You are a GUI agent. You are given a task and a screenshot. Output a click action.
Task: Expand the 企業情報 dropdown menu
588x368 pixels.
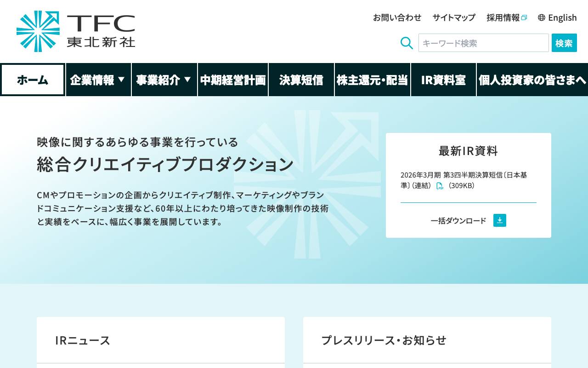(98, 79)
